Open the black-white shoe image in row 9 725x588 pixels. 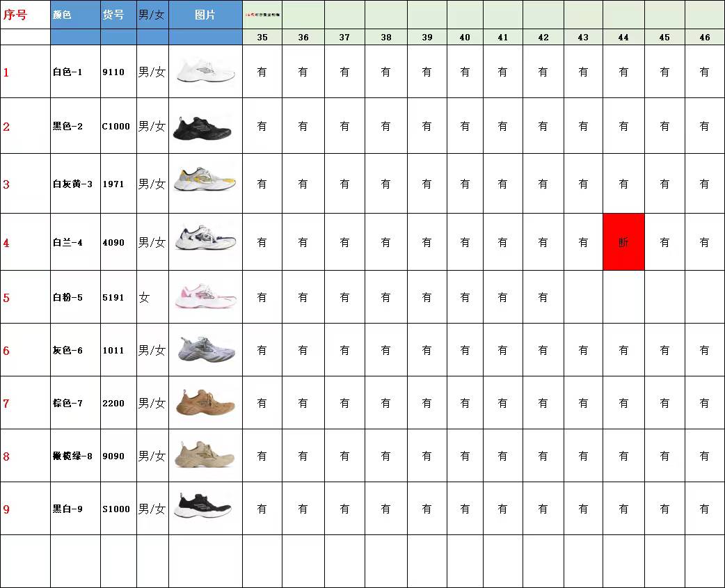point(202,506)
